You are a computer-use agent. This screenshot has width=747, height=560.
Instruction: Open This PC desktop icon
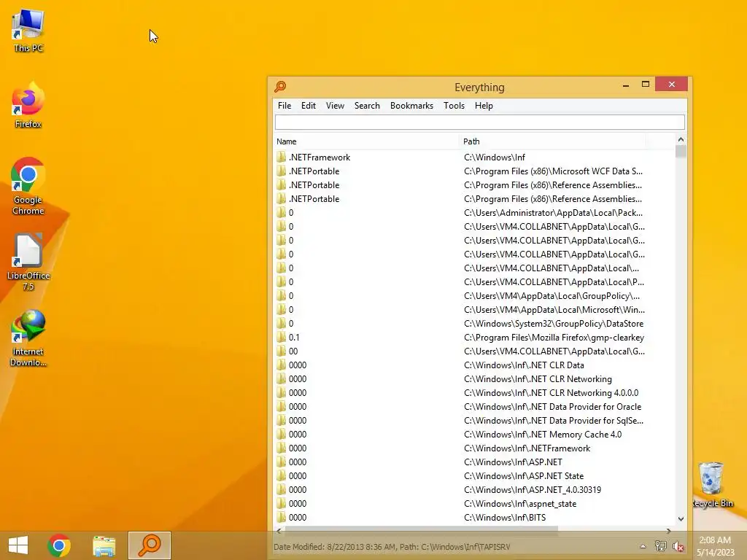[x=28, y=31]
